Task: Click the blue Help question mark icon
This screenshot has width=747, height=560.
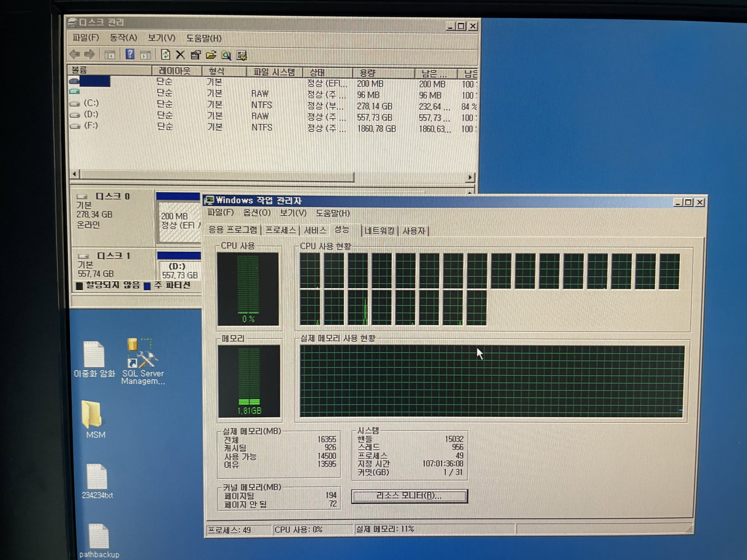Action: (x=130, y=54)
